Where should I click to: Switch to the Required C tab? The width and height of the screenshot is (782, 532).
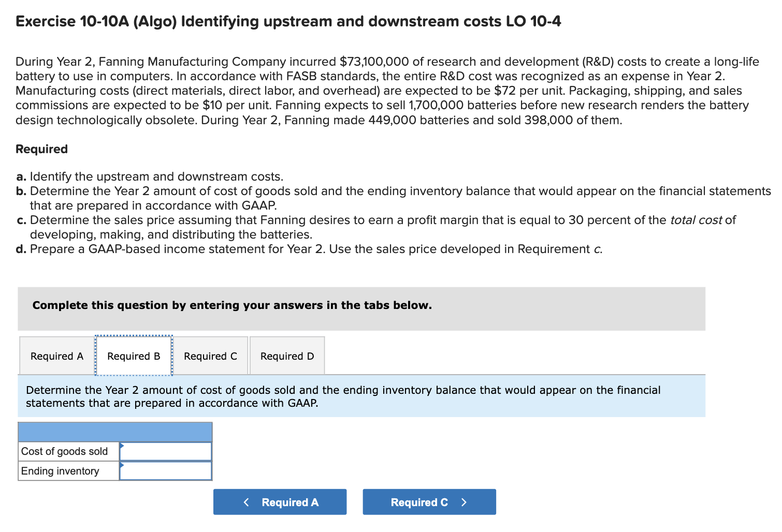click(x=210, y=356)
